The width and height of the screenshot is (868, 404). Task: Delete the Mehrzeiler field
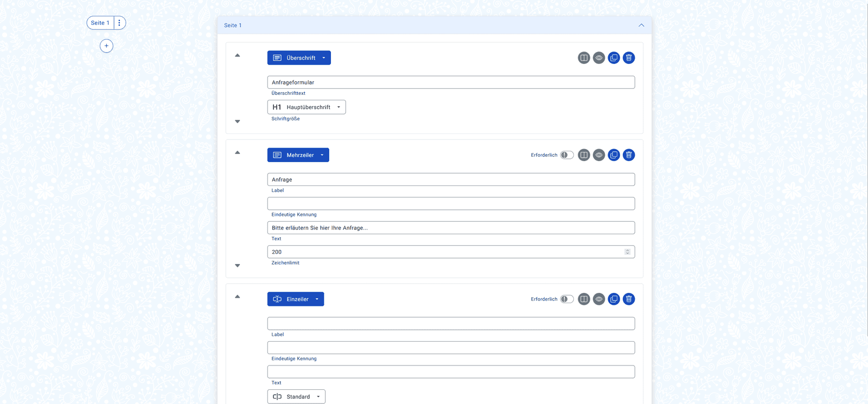point(629,155)
